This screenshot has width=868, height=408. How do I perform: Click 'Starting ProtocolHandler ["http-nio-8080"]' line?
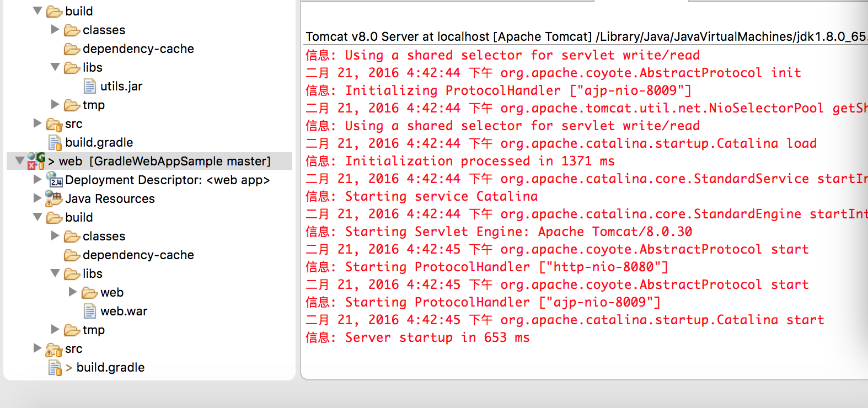487,267
